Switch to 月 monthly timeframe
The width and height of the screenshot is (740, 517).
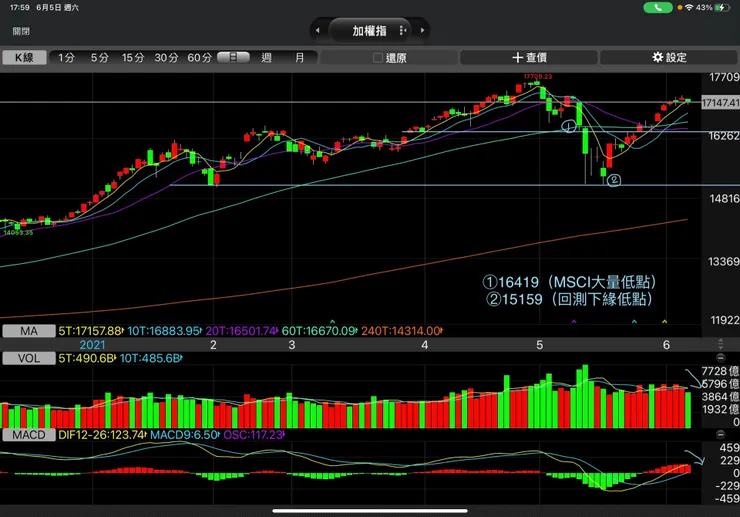click(x=300, y=58)
